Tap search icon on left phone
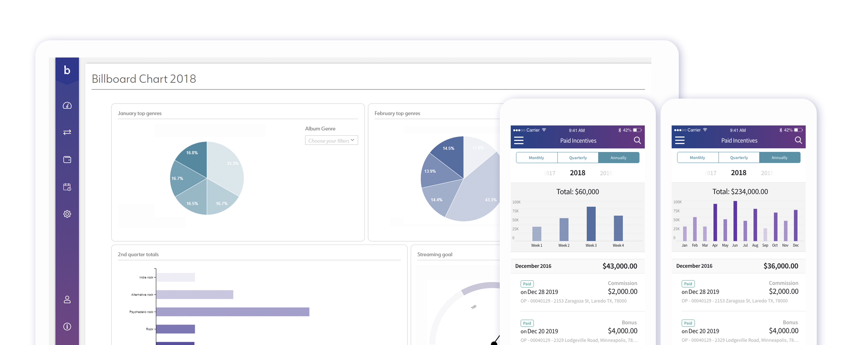Viewport: 868px width, 345px height. coord(637,140)
